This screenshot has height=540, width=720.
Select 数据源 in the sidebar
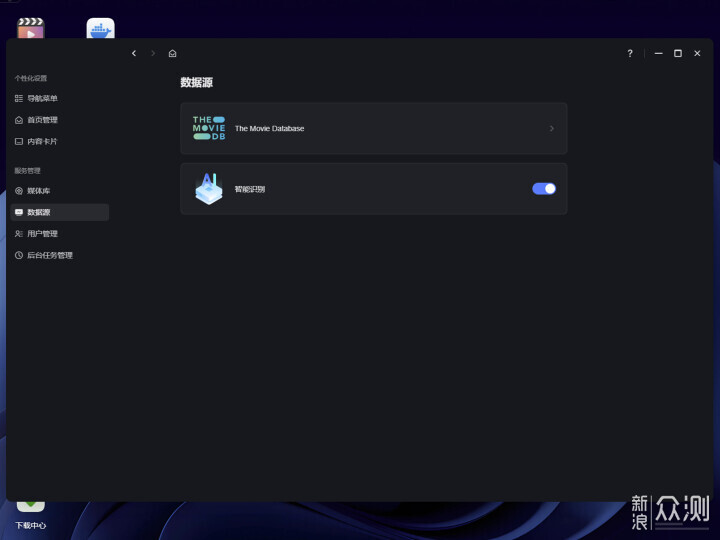pyautogui.click(x=60, y=212)
